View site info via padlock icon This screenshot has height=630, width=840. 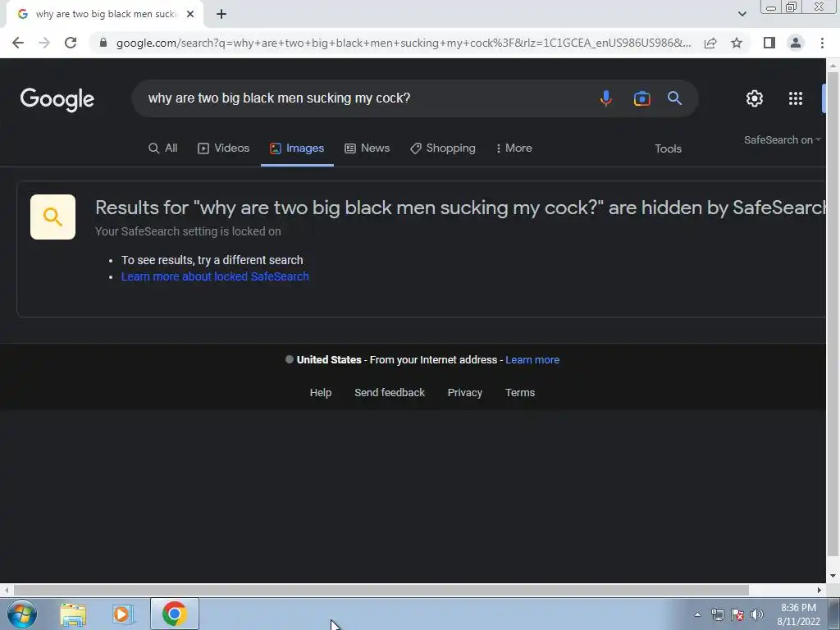103,43
